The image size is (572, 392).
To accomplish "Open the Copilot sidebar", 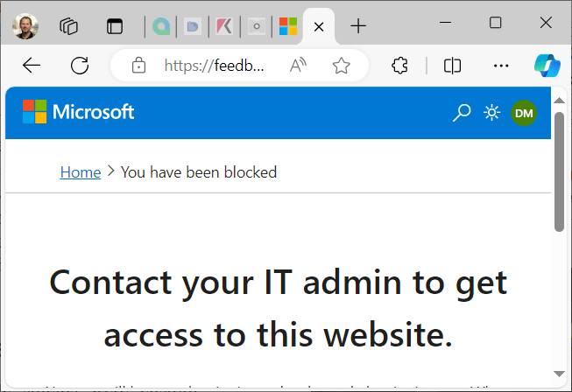I will point(547,66).
